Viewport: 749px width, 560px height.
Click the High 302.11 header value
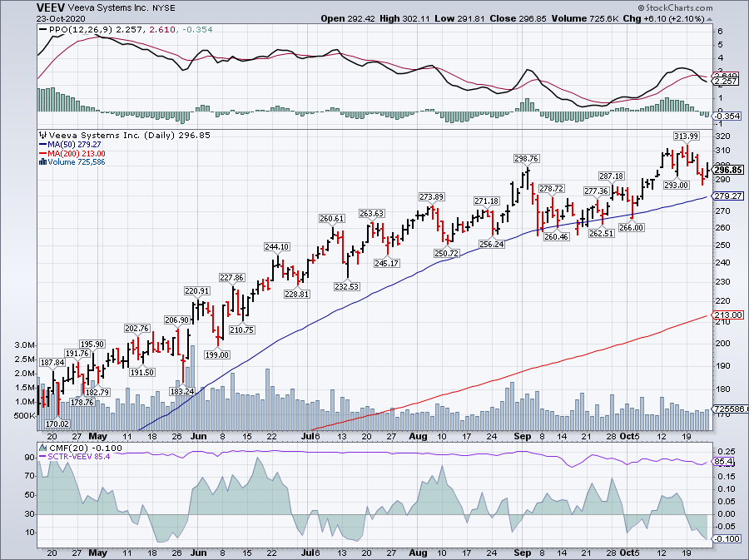click(404, 19)
